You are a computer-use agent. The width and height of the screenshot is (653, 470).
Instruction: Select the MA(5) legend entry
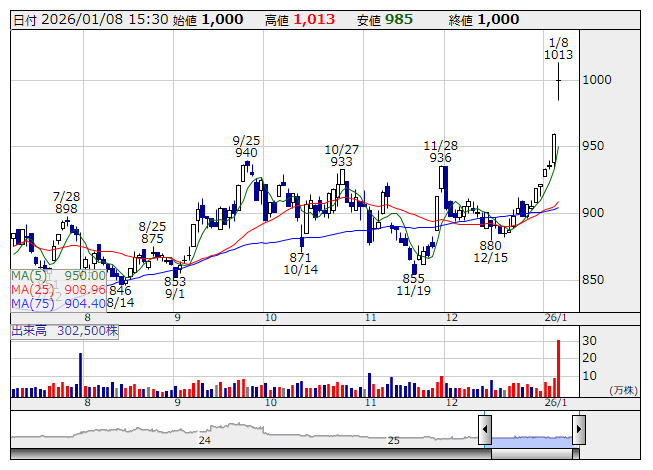[x=58, y=275]
